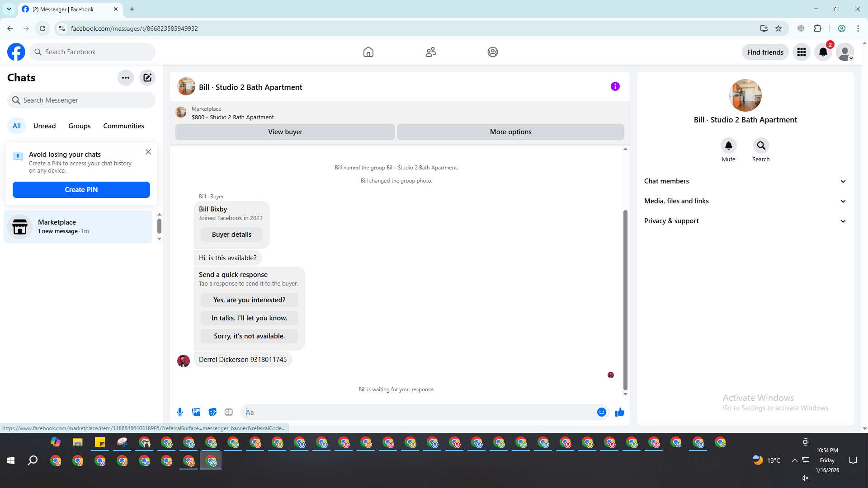Dismiss the Avoid losing your chats card
The width and height of the screenshot is (868, 488).
(x=148, y=152)
